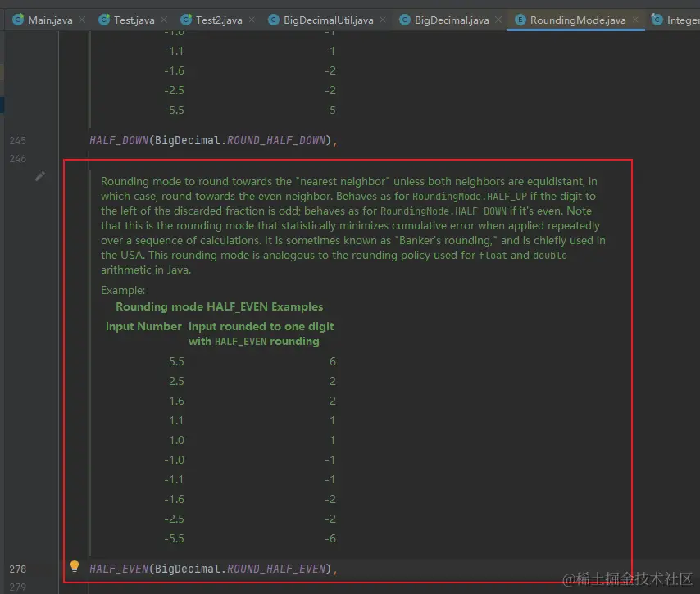
Task: Click the 'Input Number' column header
Action: 143,326
